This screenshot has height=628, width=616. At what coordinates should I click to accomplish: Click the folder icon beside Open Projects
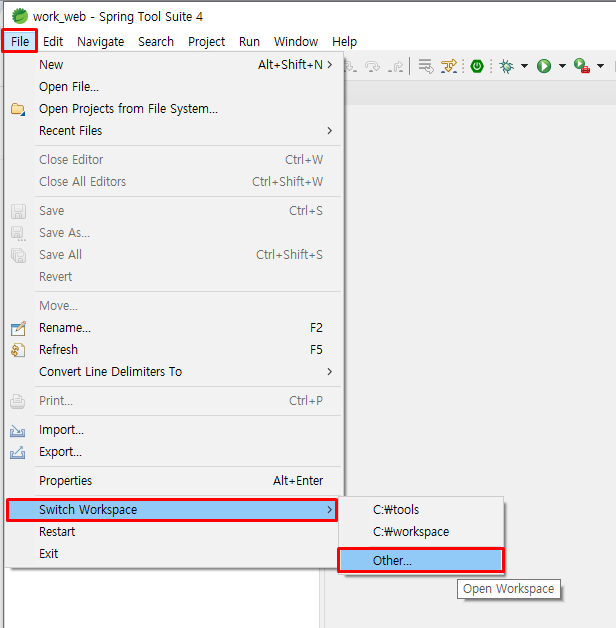(18, 109)
